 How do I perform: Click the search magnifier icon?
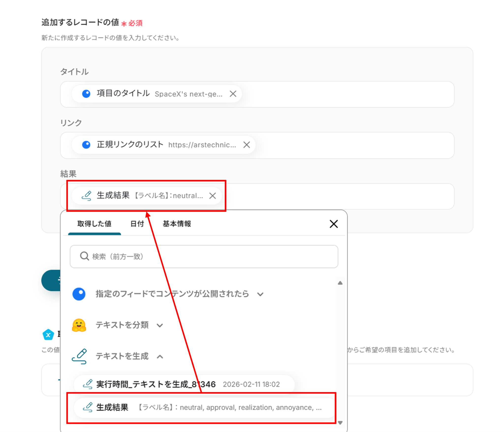[x=84, y=256]
